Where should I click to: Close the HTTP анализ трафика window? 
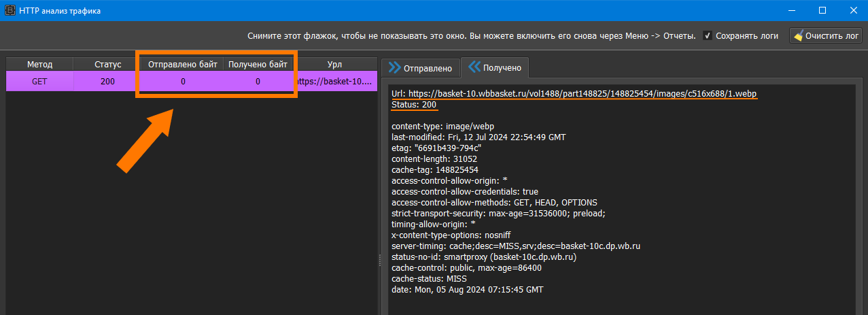(x=852, y=10)
